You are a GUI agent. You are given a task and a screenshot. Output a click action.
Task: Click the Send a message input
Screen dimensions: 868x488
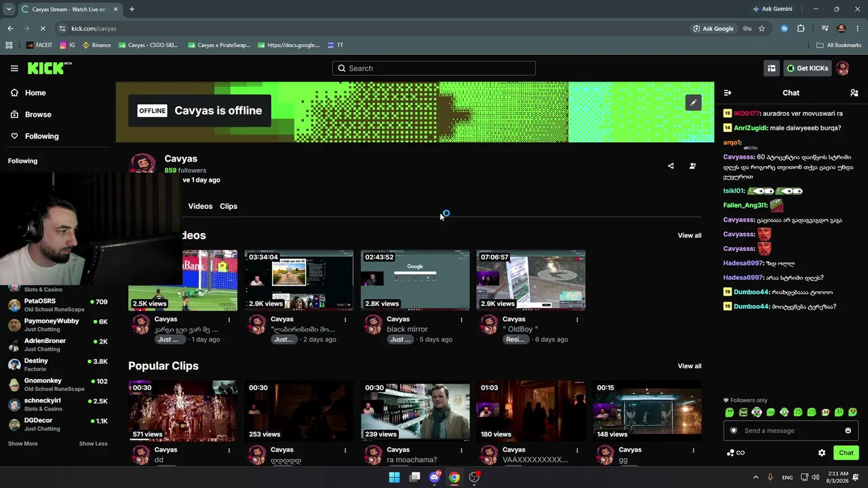[791, 430]
